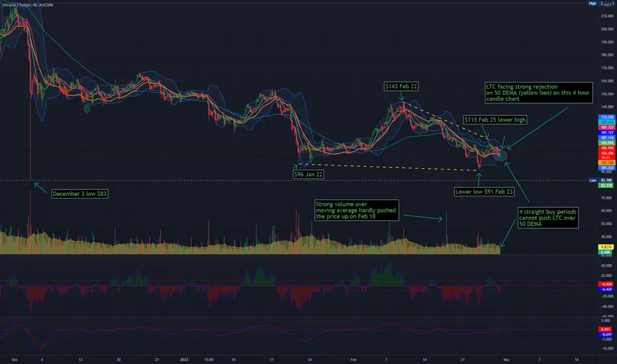Click the 21 date label on time axis
The height and width of the screenshot is (364, 617).
463,359
